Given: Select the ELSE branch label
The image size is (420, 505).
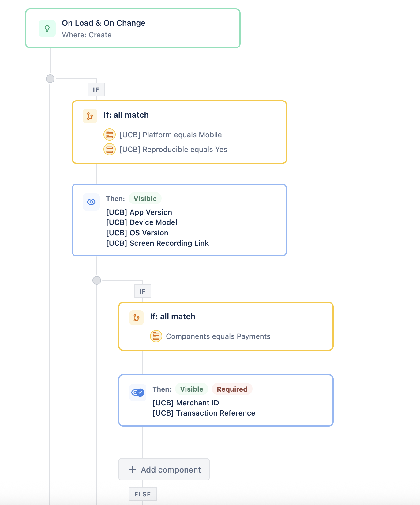Looking at the screenshot, I should pos(143,494).
